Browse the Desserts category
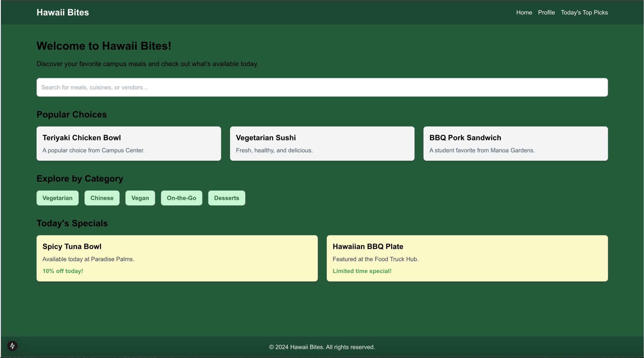The image size is (644, 358). click(x=226, y=198)
